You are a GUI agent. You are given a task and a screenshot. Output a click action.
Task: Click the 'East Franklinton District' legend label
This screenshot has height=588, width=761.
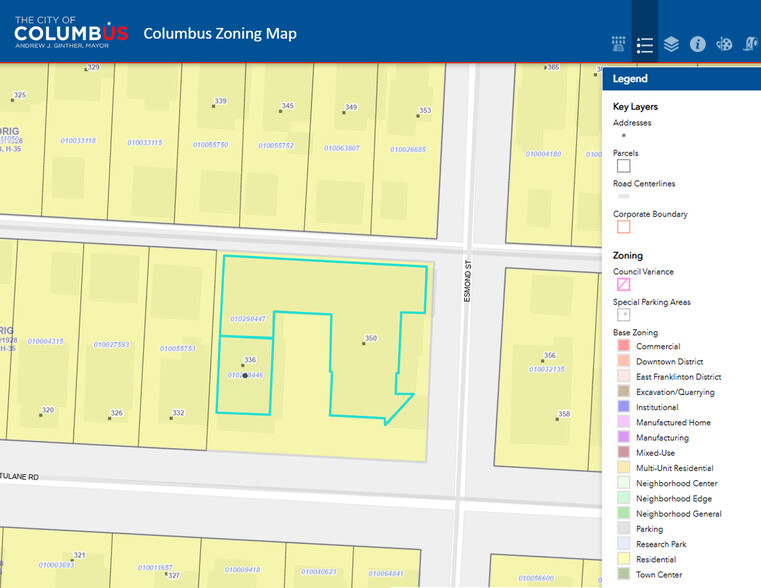coord(678,377)
